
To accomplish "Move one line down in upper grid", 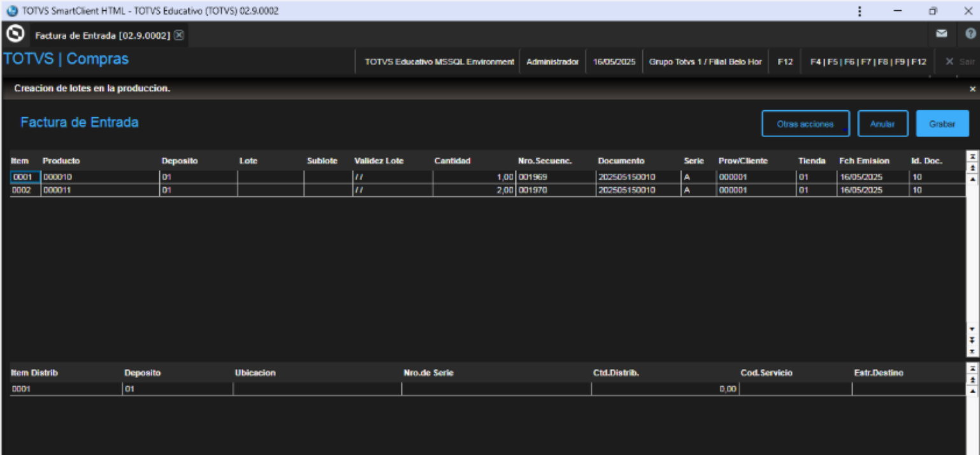I will click(x=972, y=329).
